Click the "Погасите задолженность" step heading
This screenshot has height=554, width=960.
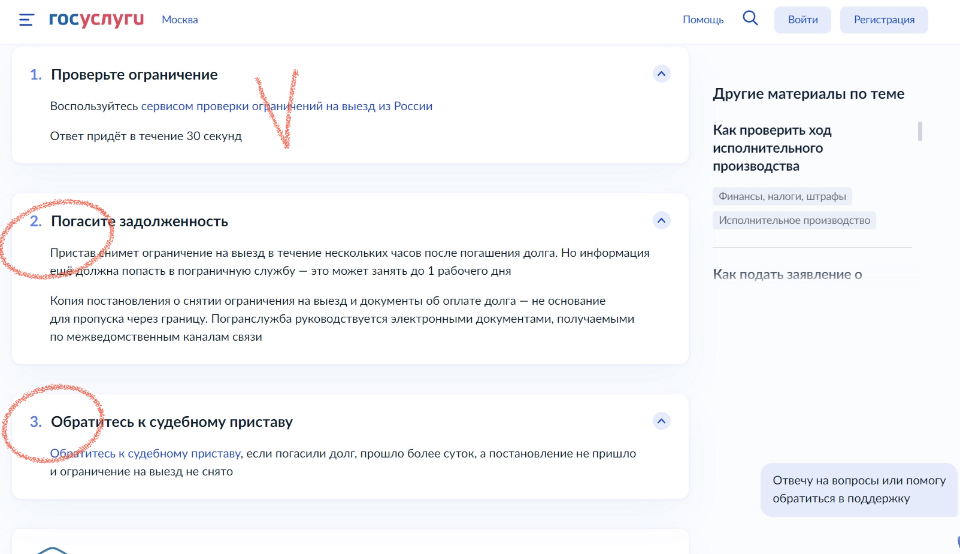coord(139,221)
